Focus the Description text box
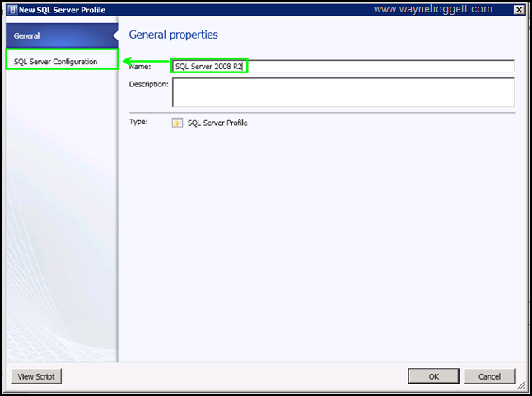The height and width of the screenshot is (396, 532). [x=343, y=92]
